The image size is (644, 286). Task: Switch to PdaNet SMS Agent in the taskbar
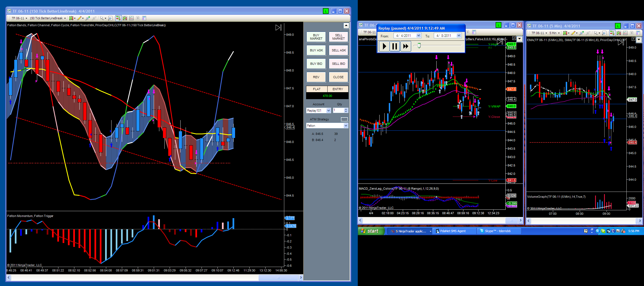coord(454,231)
